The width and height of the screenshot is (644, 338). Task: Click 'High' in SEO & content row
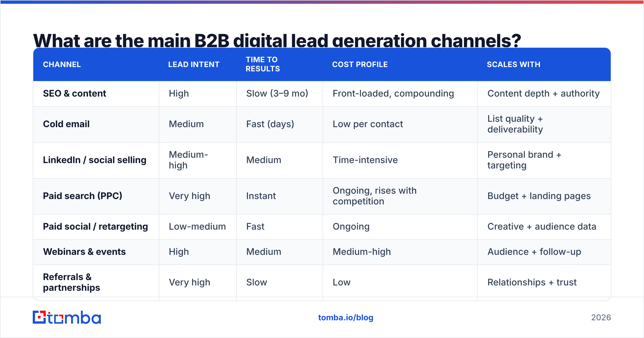click(x=179, y=93)
